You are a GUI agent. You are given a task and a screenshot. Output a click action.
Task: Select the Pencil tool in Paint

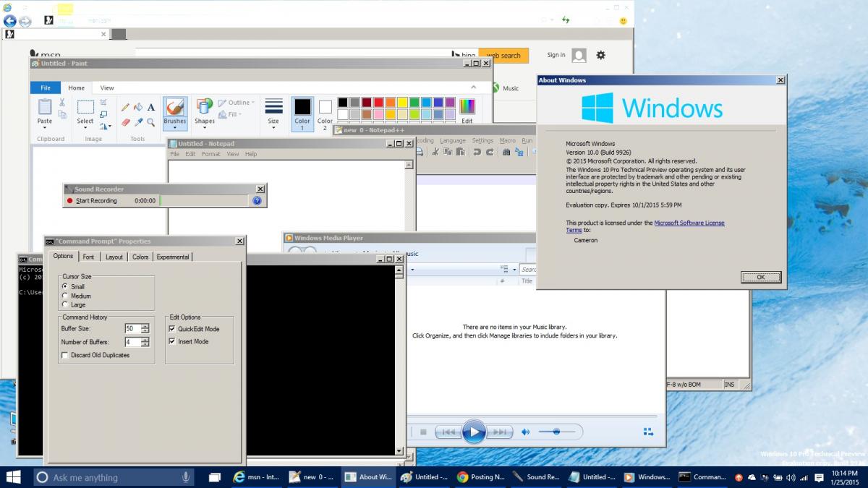coord(125,107)
